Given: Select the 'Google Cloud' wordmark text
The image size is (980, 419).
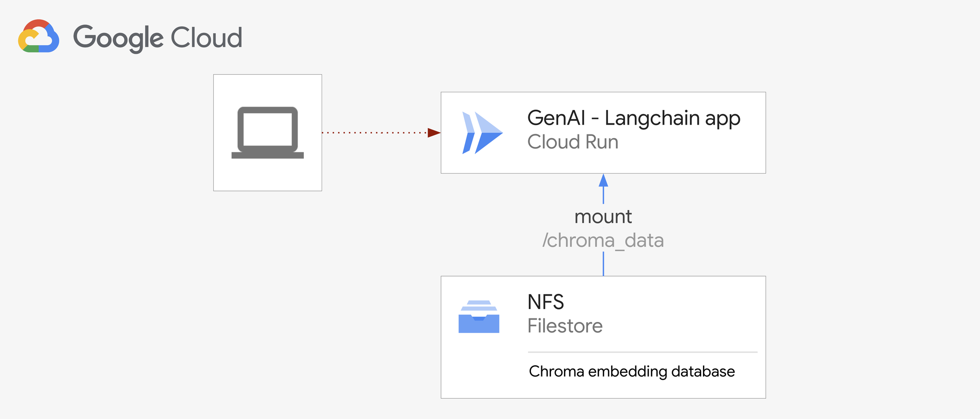Looking at the screenshot, I should coord(158,38).
